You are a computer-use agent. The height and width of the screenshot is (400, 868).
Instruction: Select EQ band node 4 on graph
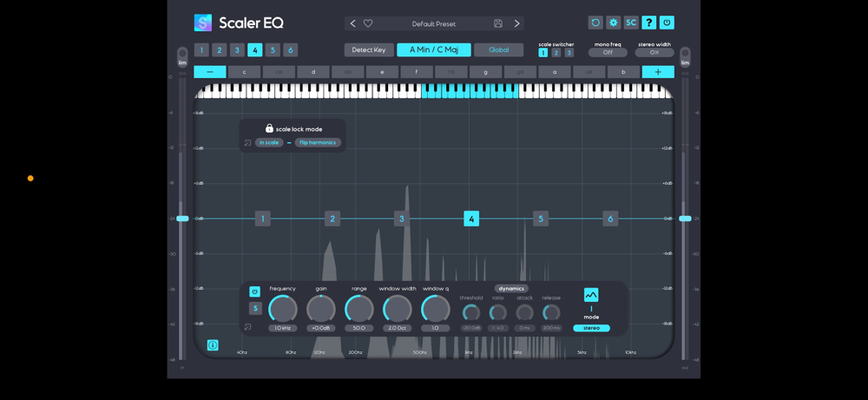[x=471, y=219]
